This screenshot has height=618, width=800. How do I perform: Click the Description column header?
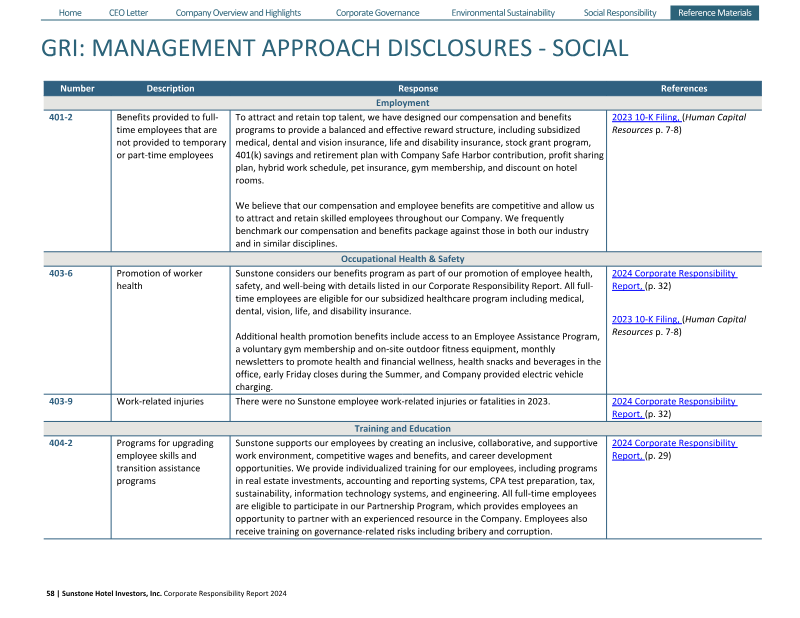(x=170, y=89)
